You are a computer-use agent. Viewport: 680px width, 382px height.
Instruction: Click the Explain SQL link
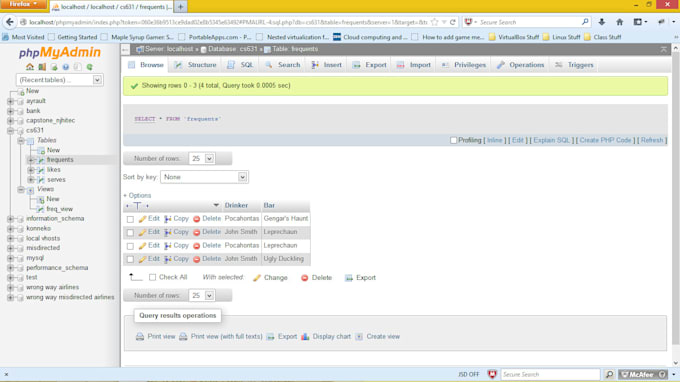click(551, 140)
